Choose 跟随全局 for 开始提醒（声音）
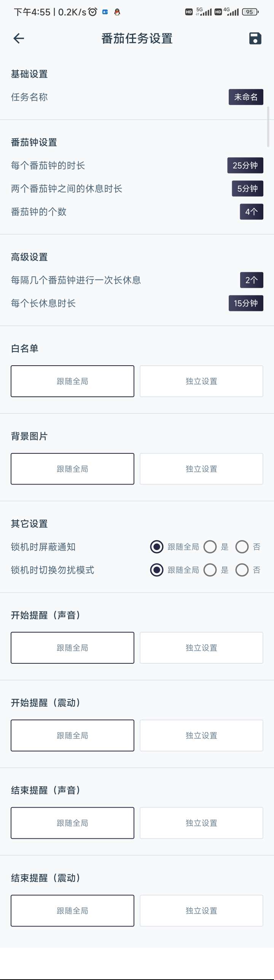This screenshot has height=980, width=274. pos(73,647)
